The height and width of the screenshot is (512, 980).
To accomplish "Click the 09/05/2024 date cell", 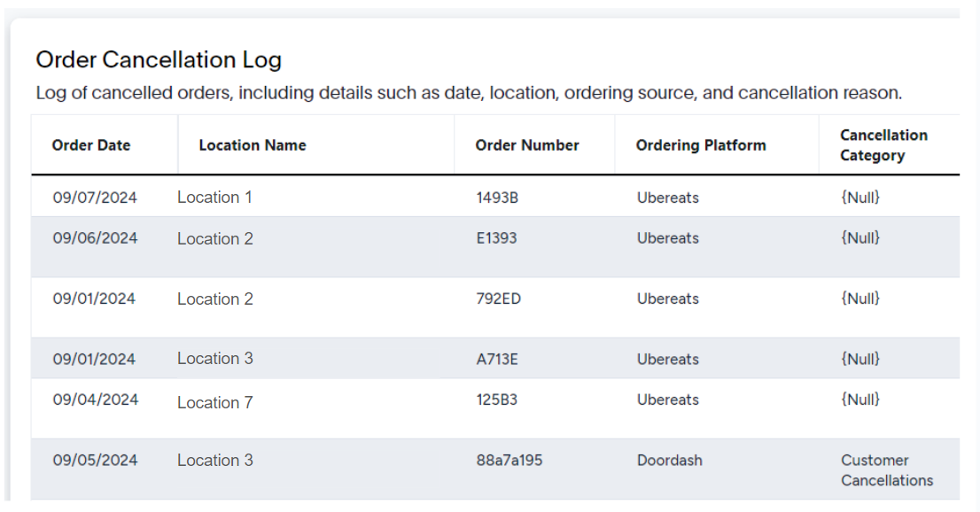I will pyautogui.click(x=95, y=460).
